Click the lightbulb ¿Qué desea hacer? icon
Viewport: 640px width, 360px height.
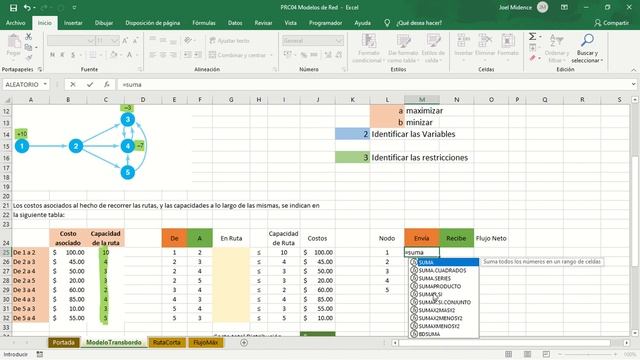point(387,23)
